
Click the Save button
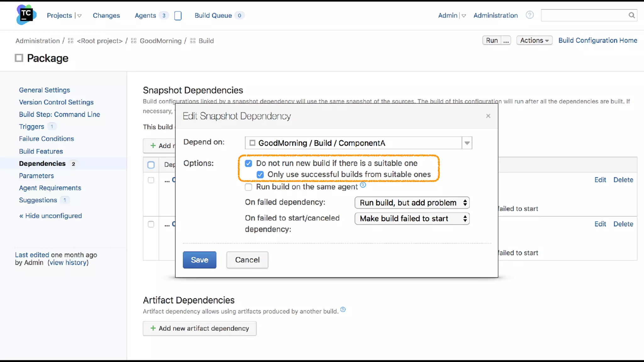(199, 260)
